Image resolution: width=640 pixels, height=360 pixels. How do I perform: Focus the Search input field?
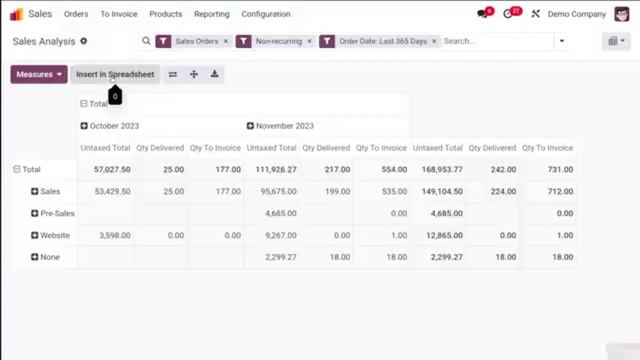(x=497, y=41)
